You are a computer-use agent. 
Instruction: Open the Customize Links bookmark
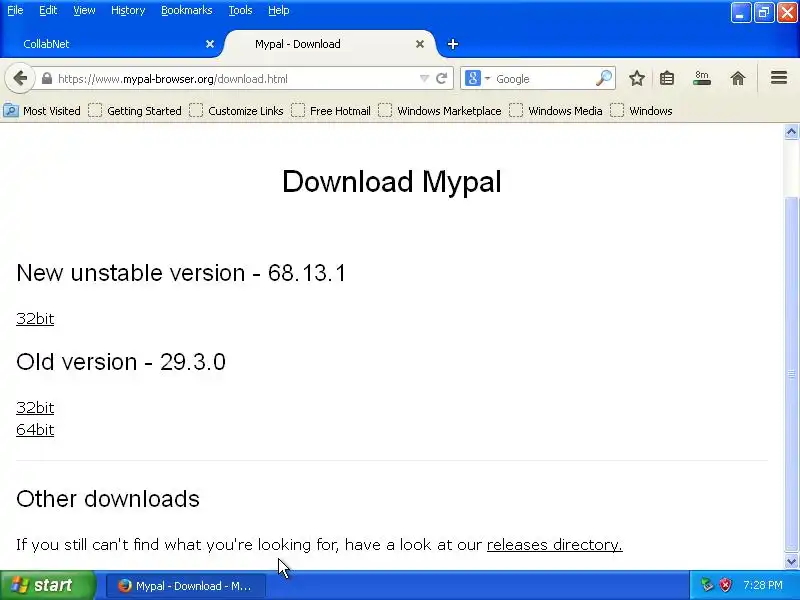coord(236,111)
